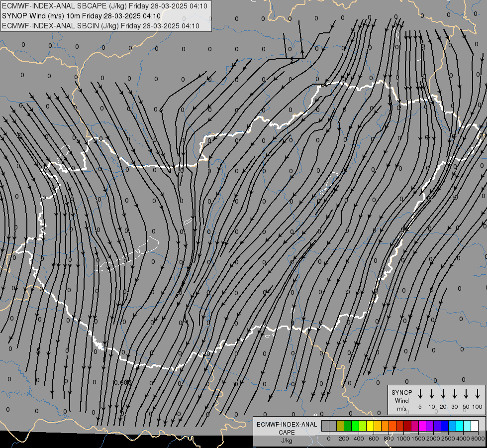
Task: Click the 20 m/s wind arrow in legend
Action: coord(443,393)
